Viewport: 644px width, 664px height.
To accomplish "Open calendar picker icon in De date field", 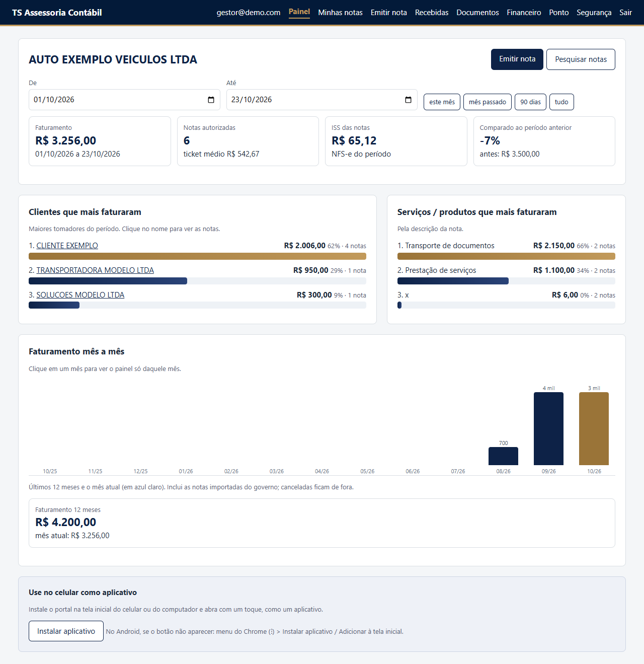I will coord(211,100).
